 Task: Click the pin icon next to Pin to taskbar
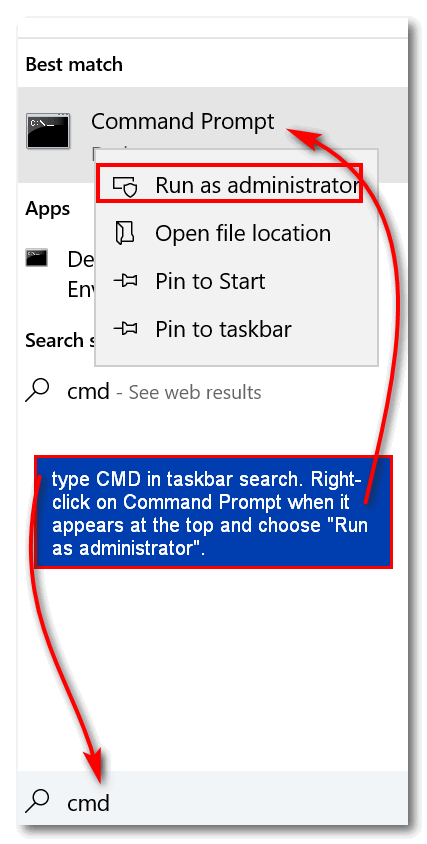coord(125,328)
